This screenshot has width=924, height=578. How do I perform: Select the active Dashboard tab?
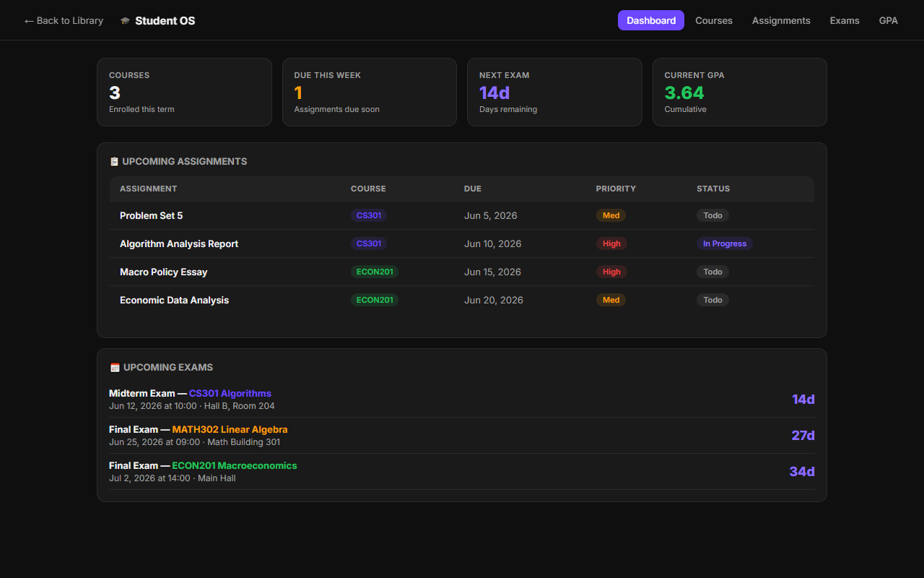[x=651, y=20]
